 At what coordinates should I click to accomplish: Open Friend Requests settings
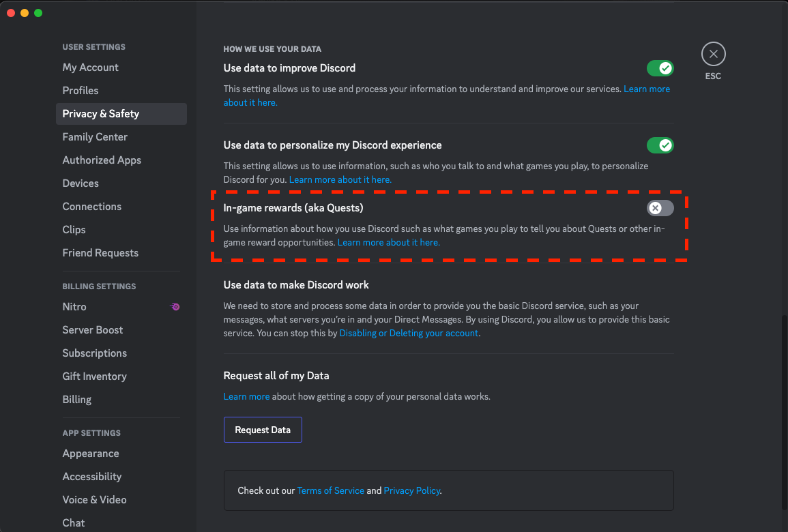(x=100, y=252)
